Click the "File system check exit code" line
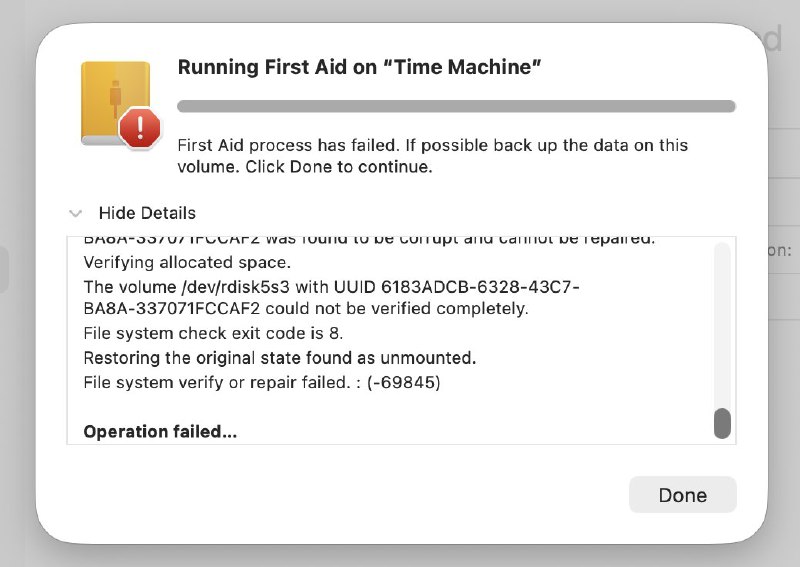This screenshot has width=800, height=567. click(x=220, y=333)
